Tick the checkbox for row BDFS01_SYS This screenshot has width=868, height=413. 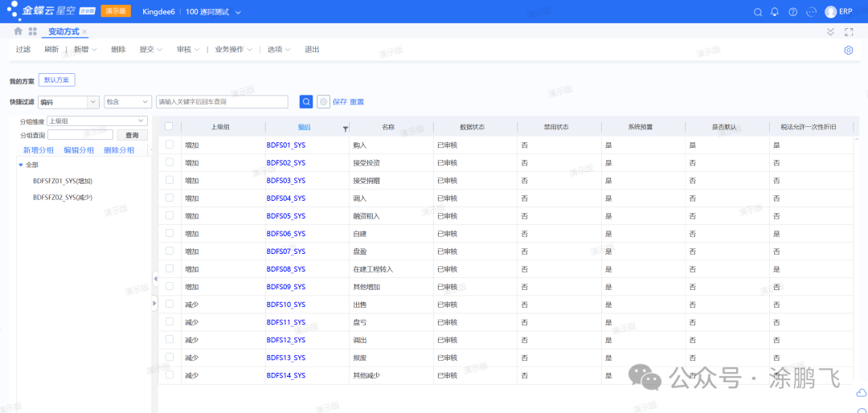[169, 145]
